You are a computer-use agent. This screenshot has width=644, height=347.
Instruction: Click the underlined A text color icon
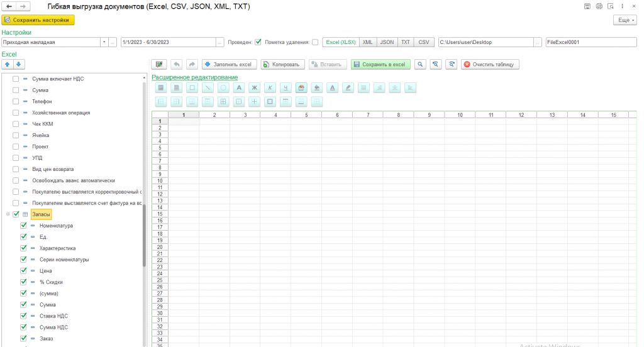click(x=332, y=88)
